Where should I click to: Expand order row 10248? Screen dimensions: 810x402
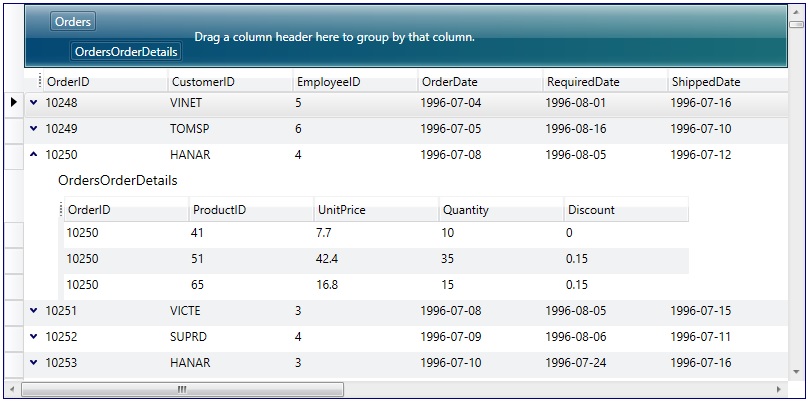coord(33,102)
